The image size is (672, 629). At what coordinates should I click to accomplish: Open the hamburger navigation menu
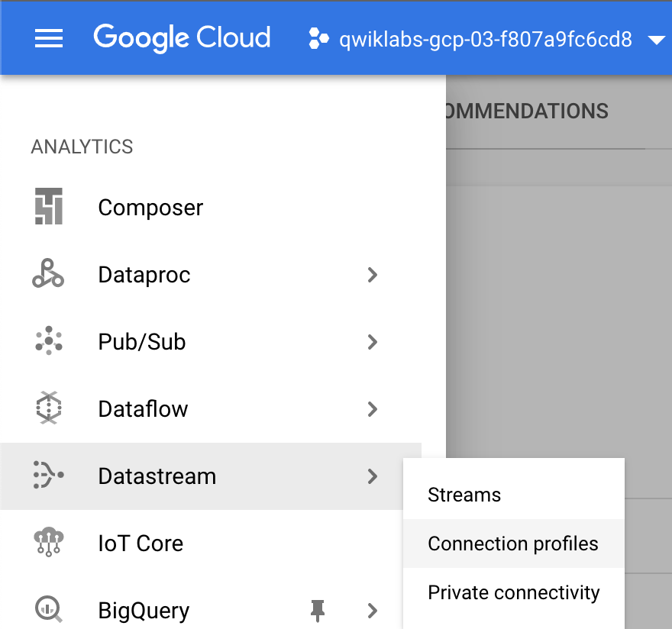pos(48,39)
